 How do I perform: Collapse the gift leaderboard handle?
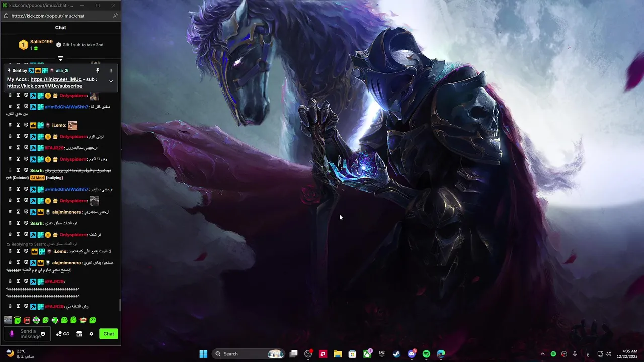click(60, 59)
